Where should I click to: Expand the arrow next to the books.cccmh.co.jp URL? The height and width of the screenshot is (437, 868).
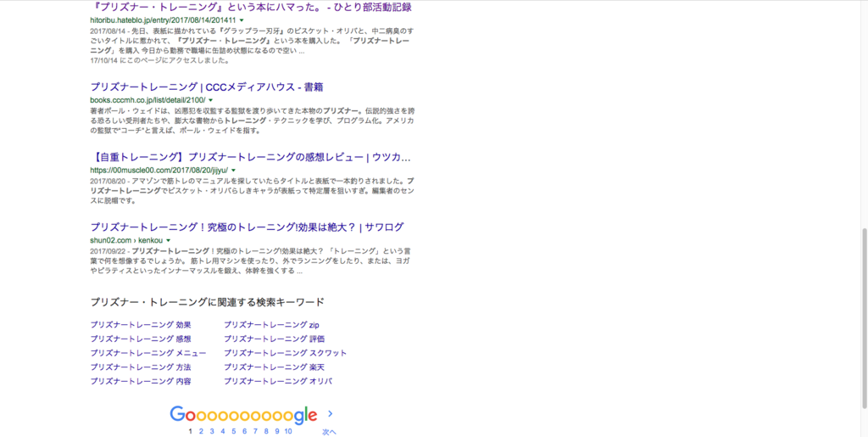click(x=211, y=100)
